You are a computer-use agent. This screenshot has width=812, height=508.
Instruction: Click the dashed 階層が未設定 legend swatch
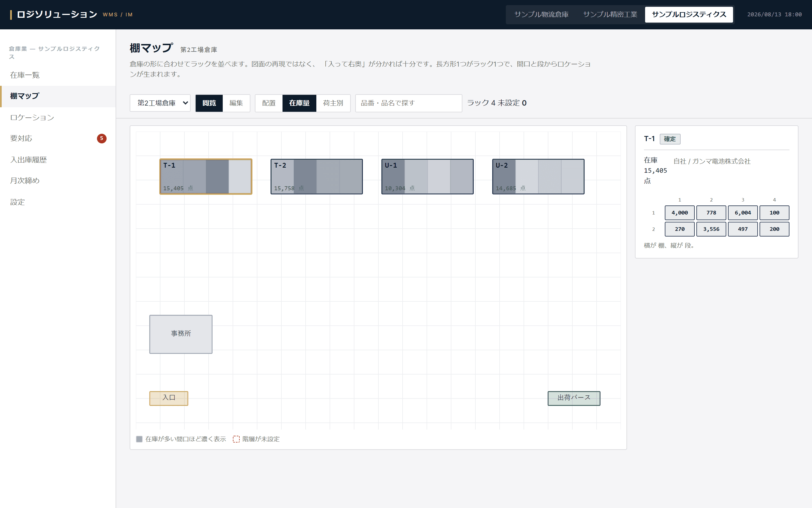(236, 439)
